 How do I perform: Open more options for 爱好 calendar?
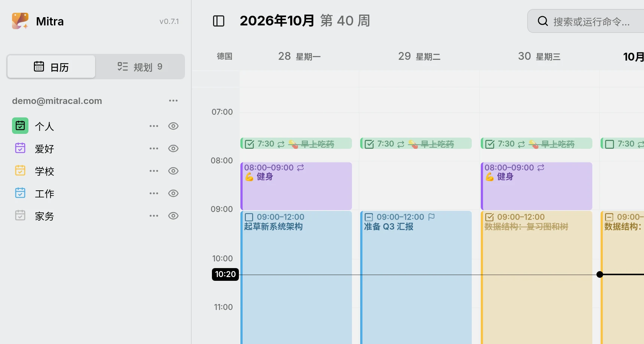click(154, 148)
